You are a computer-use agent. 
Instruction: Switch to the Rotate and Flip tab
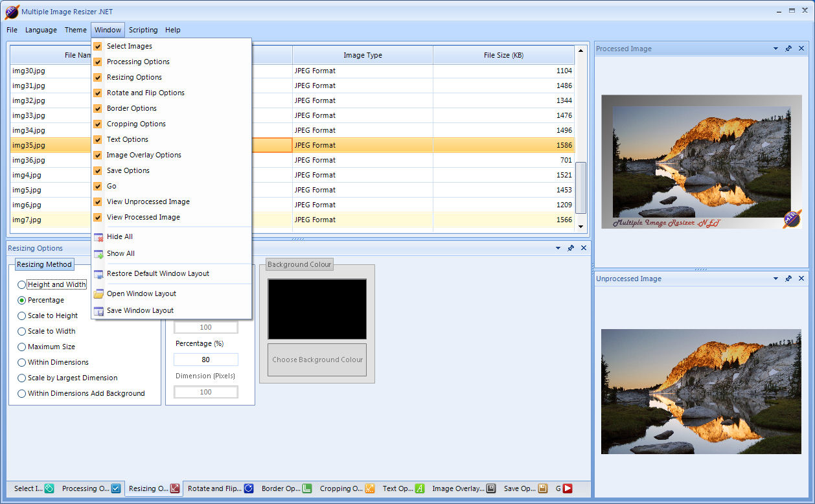(220, 488)
